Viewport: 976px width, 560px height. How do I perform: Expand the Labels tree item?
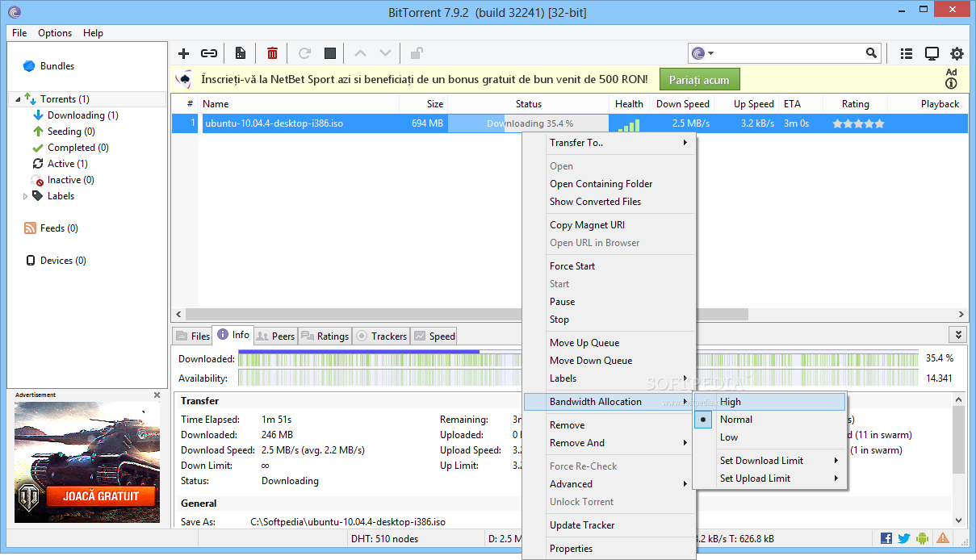(x=25, y=195)
